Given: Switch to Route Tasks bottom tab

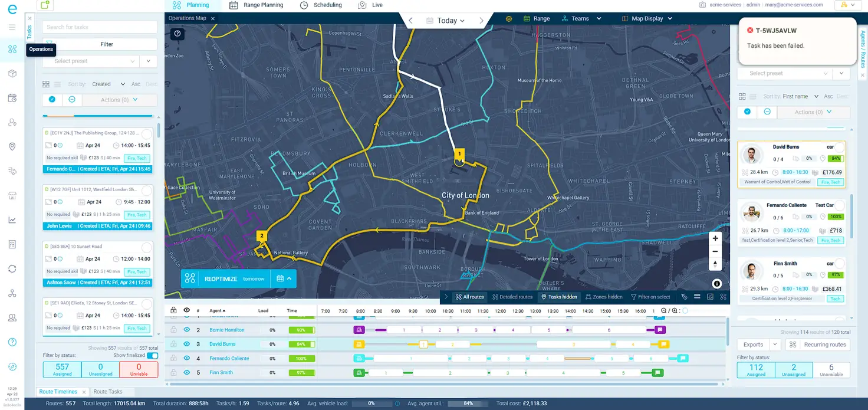Looking at the screenshot, I should pos(108,392).
